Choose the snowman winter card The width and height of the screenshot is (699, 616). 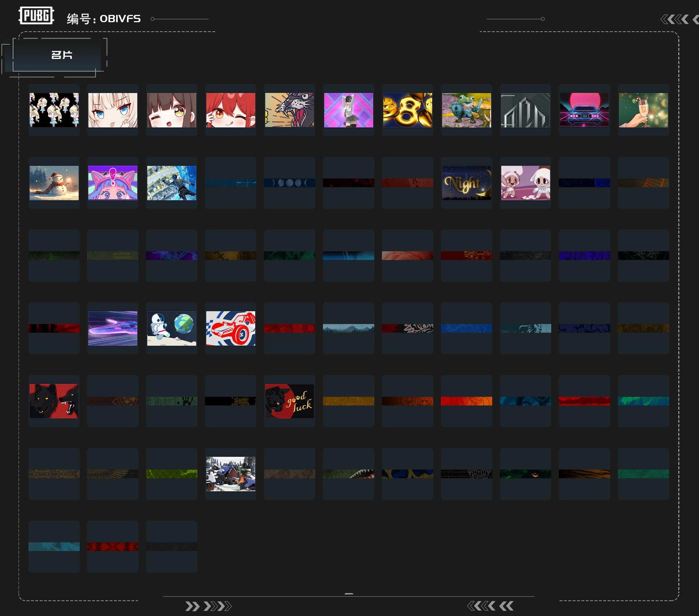tap(54, 183)
